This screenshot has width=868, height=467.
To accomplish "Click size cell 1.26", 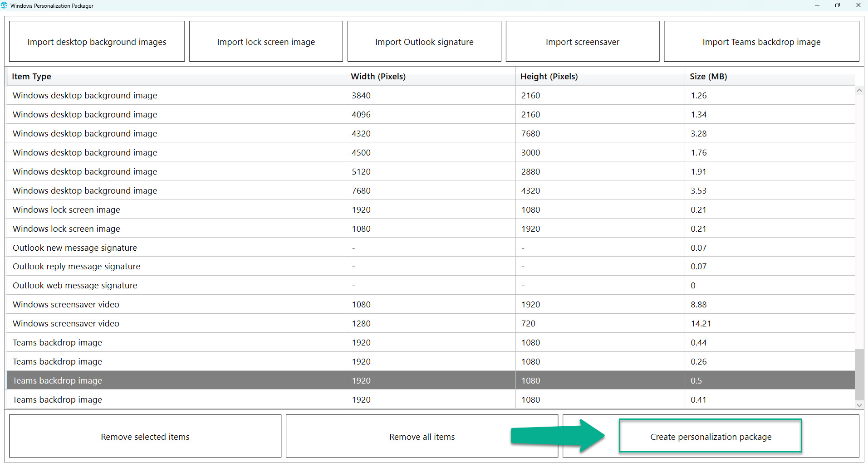I will pos(770,95).
